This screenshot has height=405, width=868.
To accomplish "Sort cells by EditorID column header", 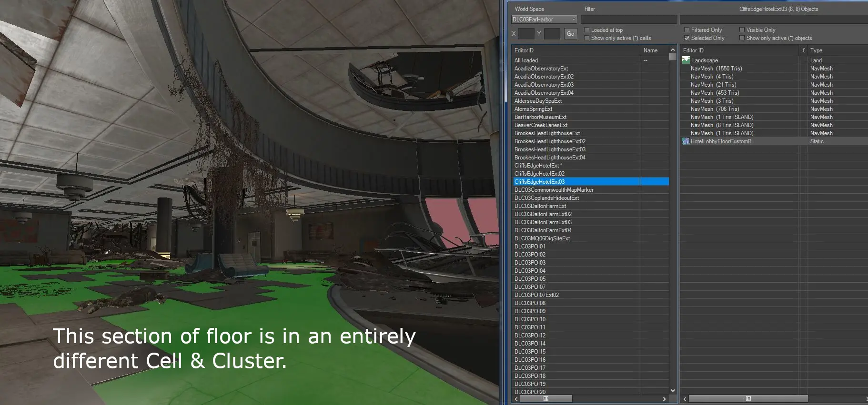I will point(575,50).
